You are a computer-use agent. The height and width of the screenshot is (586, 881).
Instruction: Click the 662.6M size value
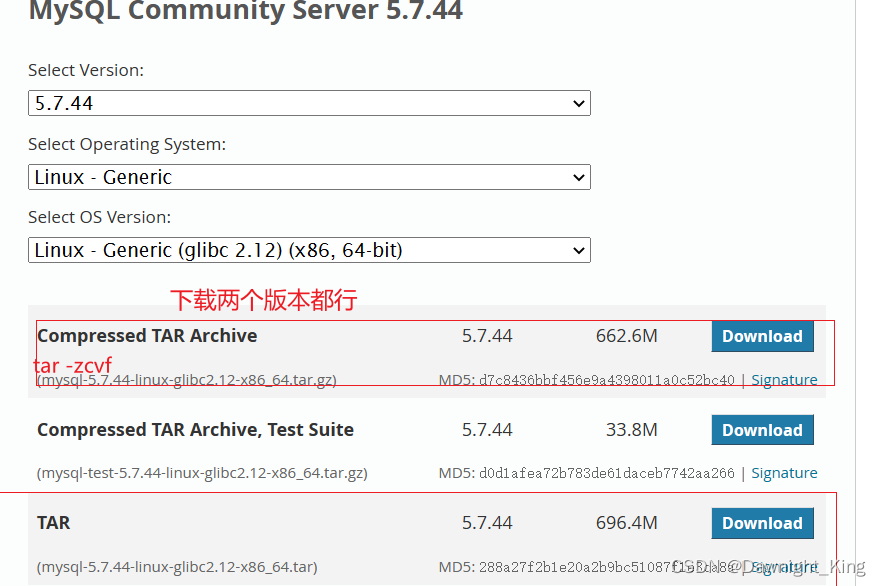(x=626, y=335)
